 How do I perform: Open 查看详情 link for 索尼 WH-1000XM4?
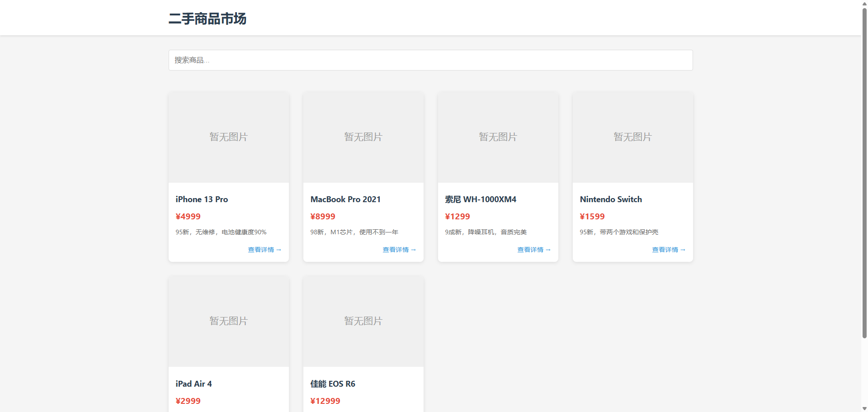point(533,250)
